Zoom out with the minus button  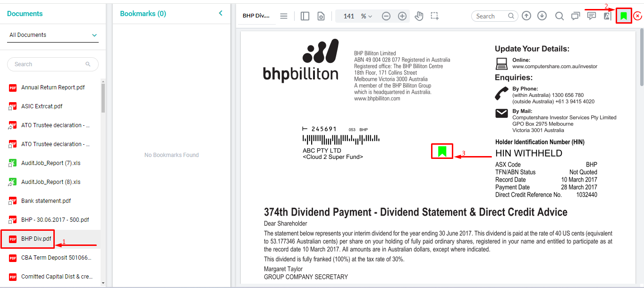click(x=386, y=16)
